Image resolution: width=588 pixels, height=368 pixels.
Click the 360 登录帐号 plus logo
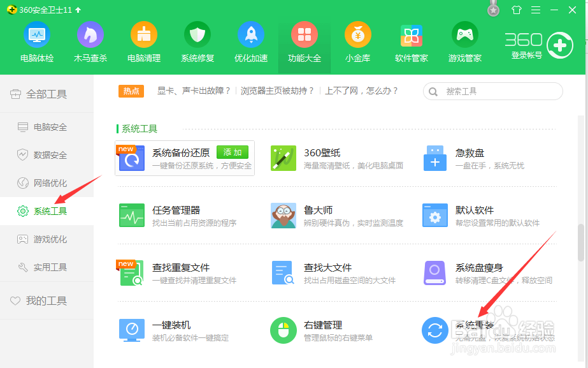click(x=560, y=45)
